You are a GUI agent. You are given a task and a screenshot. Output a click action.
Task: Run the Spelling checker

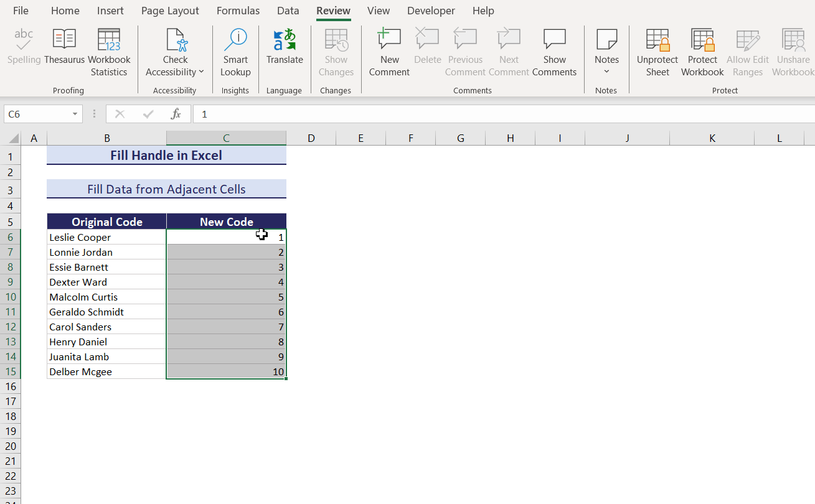coord(24,50)
